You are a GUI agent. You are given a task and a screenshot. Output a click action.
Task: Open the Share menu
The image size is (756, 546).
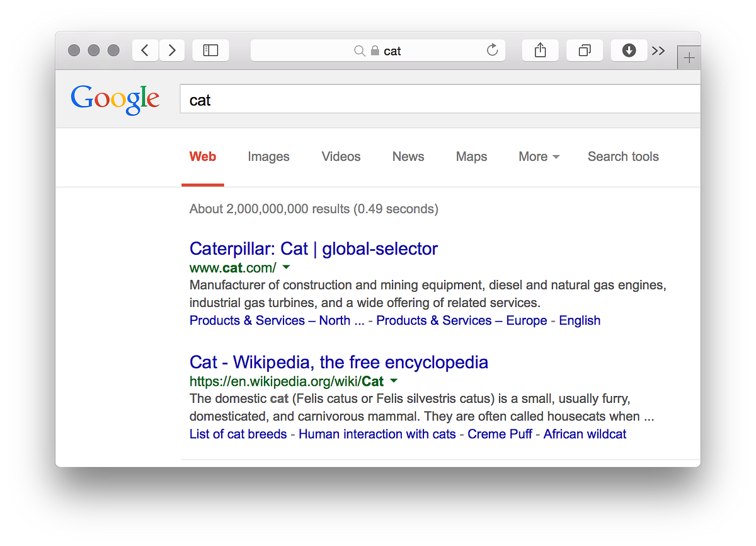[540, 50]
